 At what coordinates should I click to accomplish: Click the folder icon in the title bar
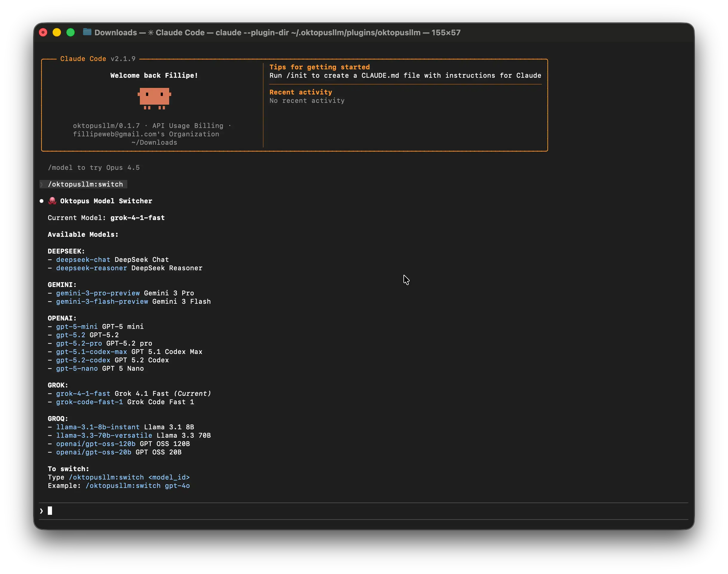pos(87,32)
